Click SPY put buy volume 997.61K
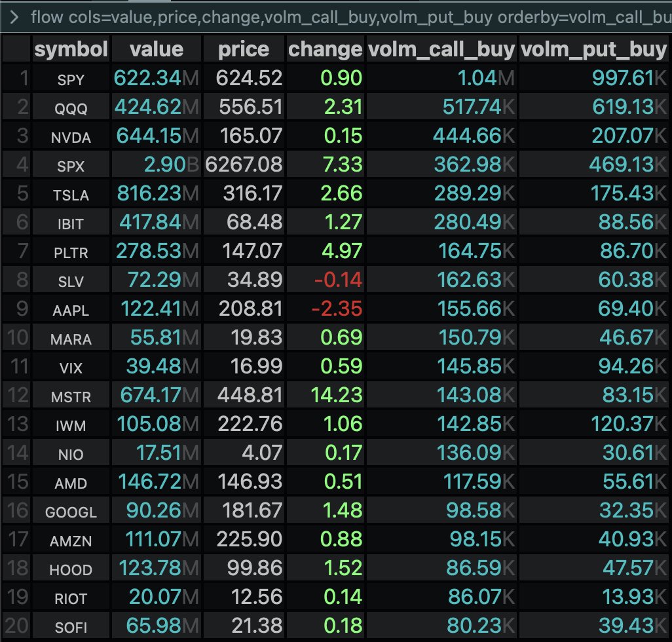The height and width of the screenshot is (642, 672). pos(629,78)
